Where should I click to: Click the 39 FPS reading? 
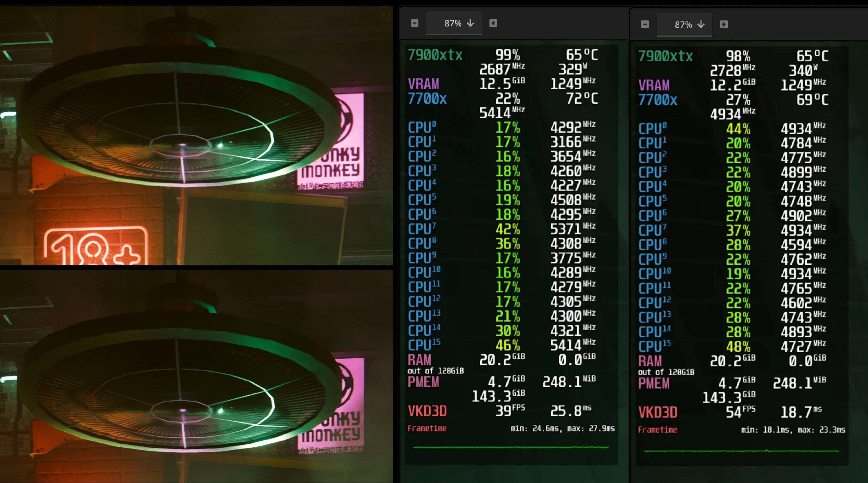click(510, 410)
